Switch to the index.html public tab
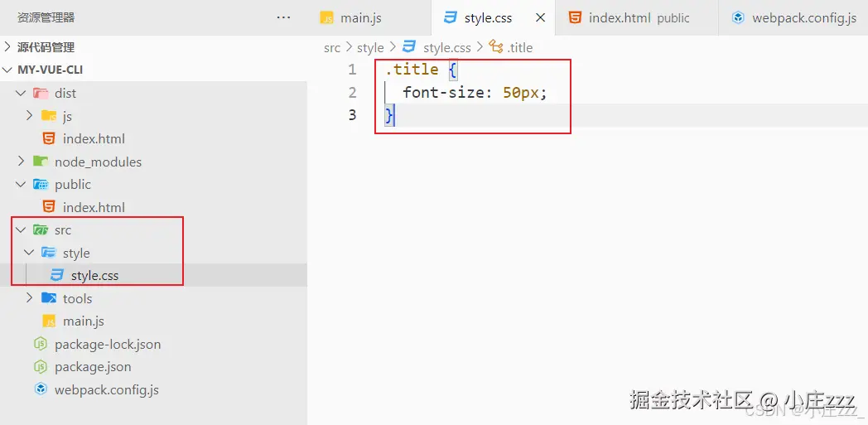 pyautogui.click(x=637, y=17)
